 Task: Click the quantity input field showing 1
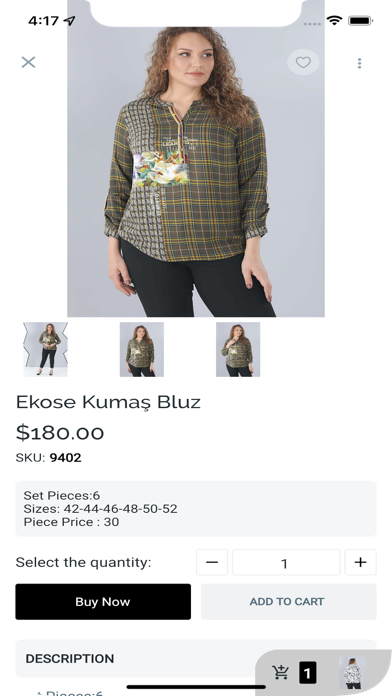pos(286,562)
